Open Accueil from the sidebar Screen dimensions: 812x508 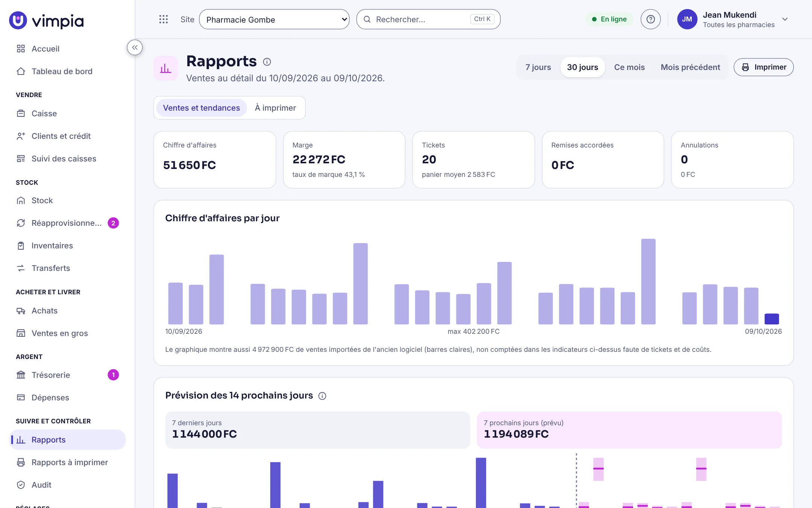coord(67,49)
